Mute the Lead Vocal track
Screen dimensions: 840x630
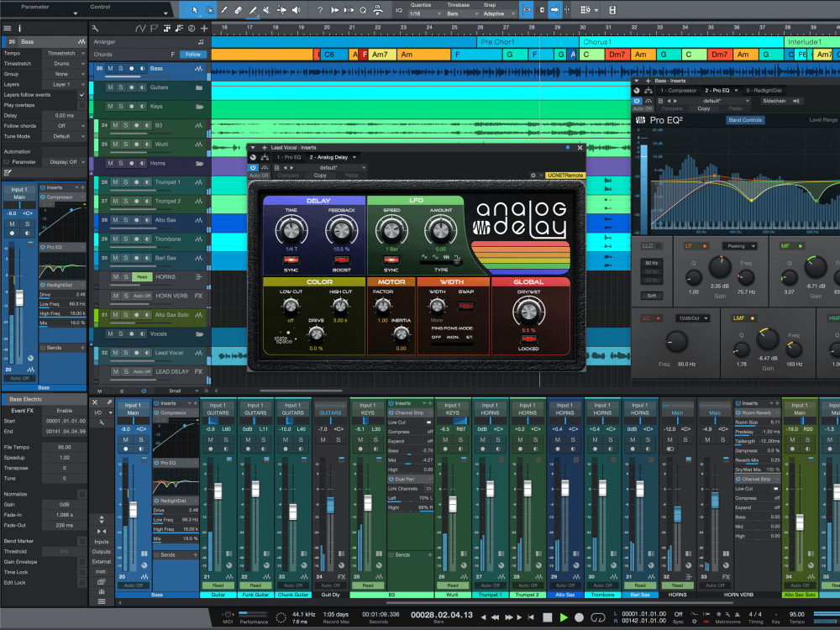coord(115,353)
